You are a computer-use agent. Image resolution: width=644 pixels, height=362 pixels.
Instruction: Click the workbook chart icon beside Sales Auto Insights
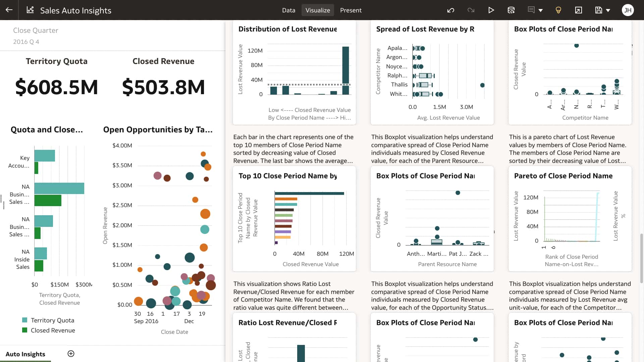tap(30, 10)
